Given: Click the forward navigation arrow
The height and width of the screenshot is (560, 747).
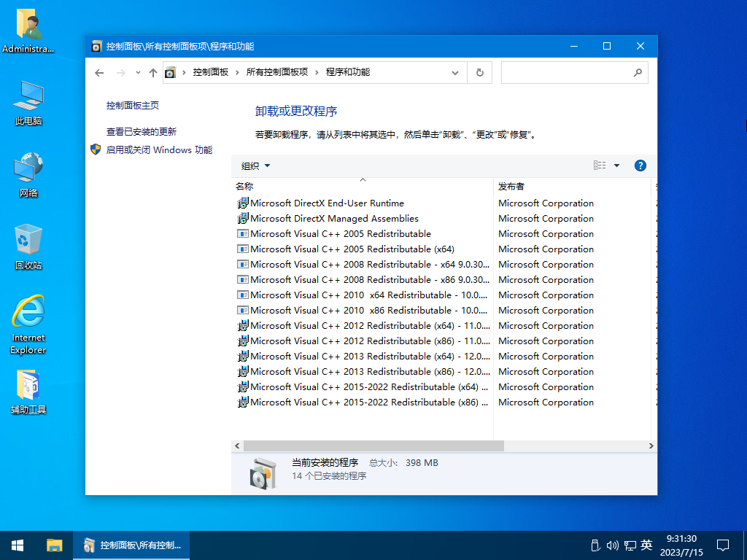Looking at the screenshot, I should click(x=121, y=73).
